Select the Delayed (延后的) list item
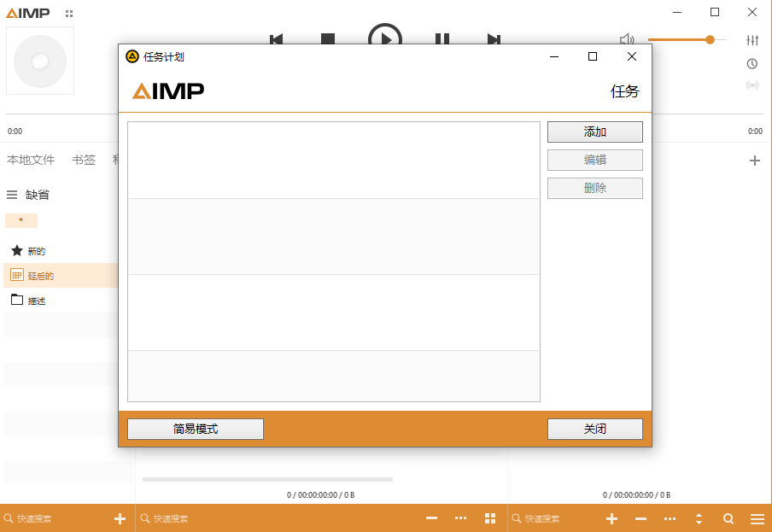The height and width of the screenshot is (532, 772). pos(61,276)
